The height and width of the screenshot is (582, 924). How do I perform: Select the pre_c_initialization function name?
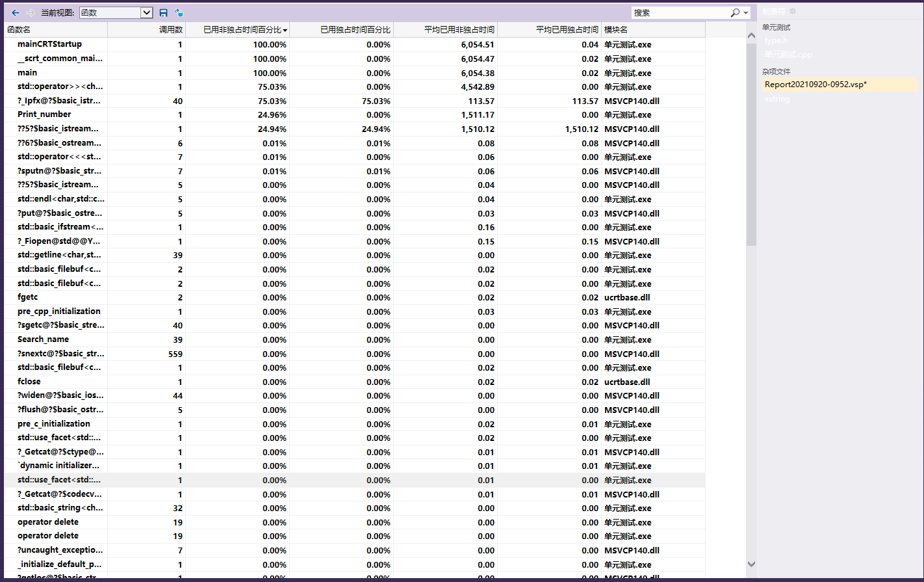pos(54,424)
